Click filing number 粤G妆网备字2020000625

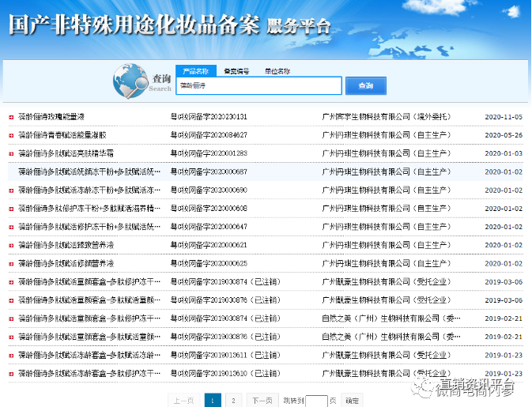pos(209,263)
